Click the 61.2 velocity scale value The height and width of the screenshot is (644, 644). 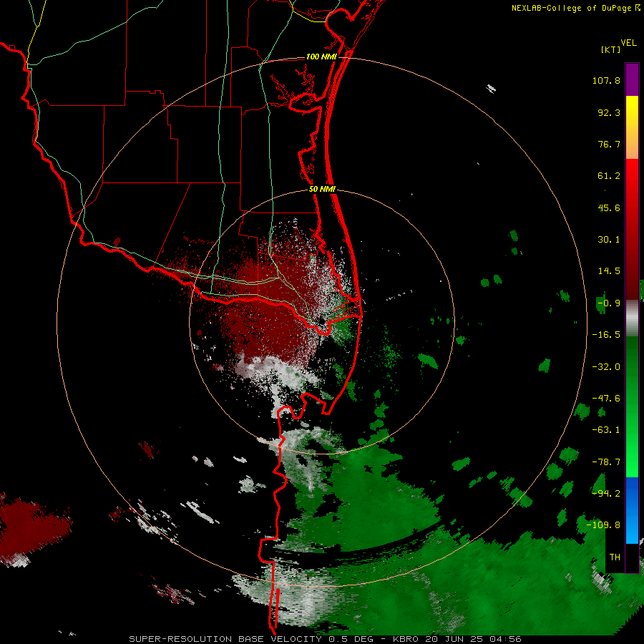point(609,176)
